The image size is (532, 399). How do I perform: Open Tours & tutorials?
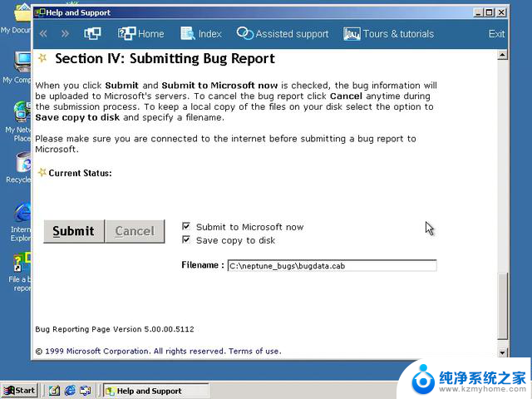pos(389,33)
